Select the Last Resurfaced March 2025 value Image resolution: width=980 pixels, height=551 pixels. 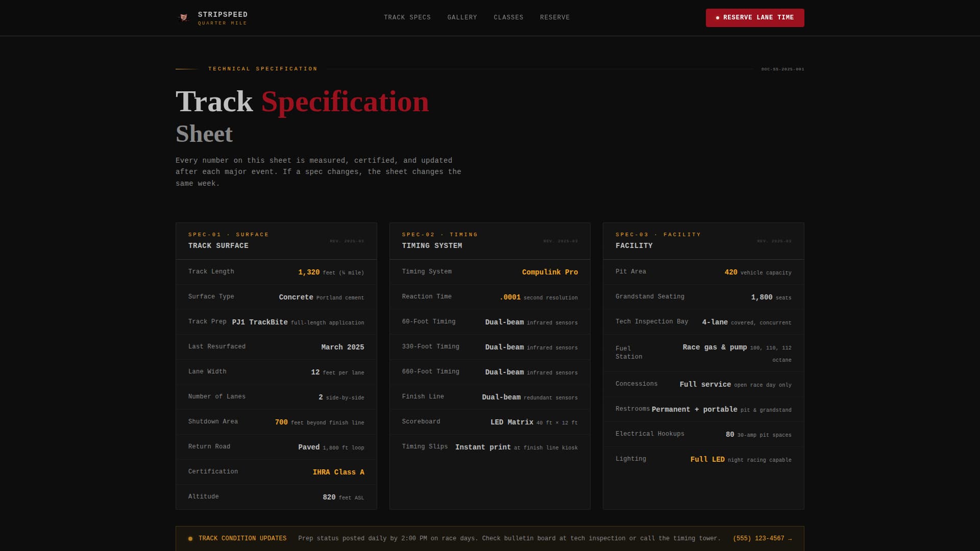(x=342, y=347)
